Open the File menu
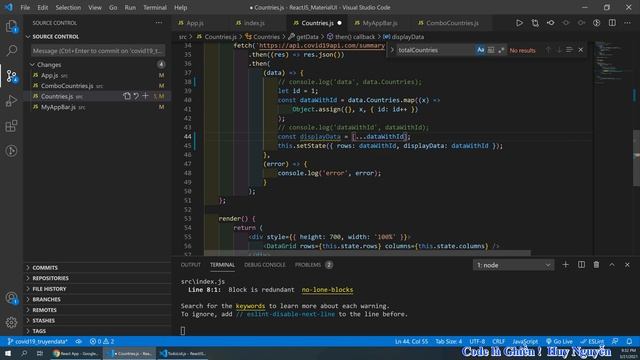 click(x=25, y=7)
